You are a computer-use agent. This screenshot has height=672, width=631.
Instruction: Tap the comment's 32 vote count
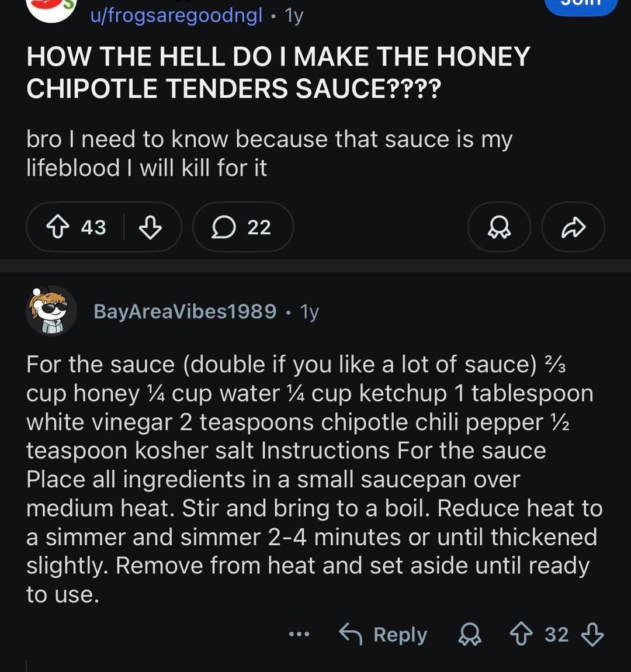[x=556, y=635]
